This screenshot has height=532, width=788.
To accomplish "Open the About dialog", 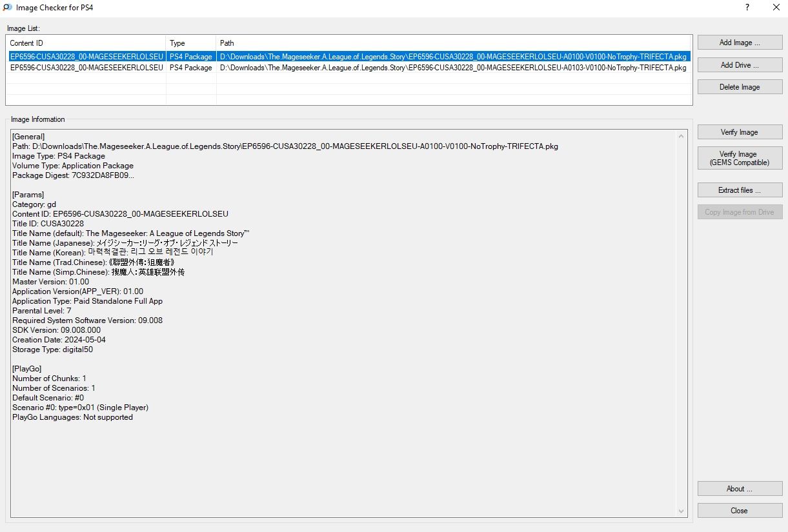I will 740,489.
